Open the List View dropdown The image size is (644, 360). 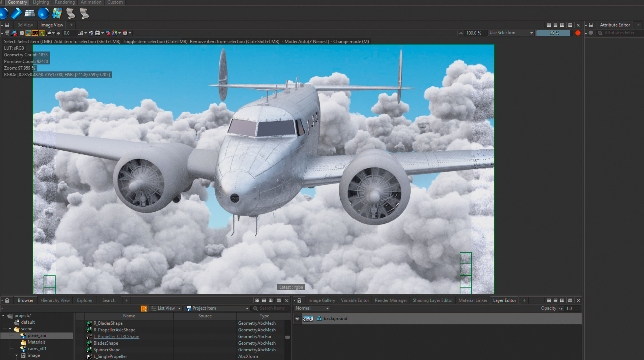(x=166, y=308)
